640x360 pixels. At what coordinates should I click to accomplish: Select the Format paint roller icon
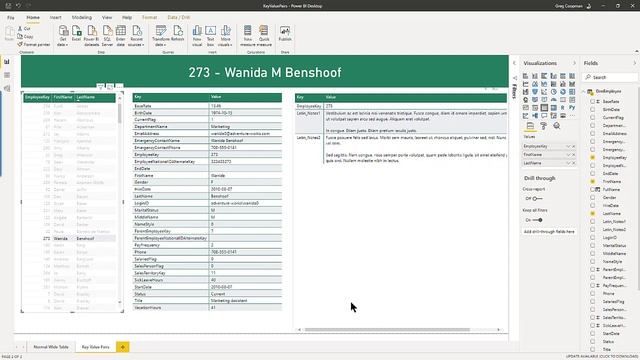[544, 126]
